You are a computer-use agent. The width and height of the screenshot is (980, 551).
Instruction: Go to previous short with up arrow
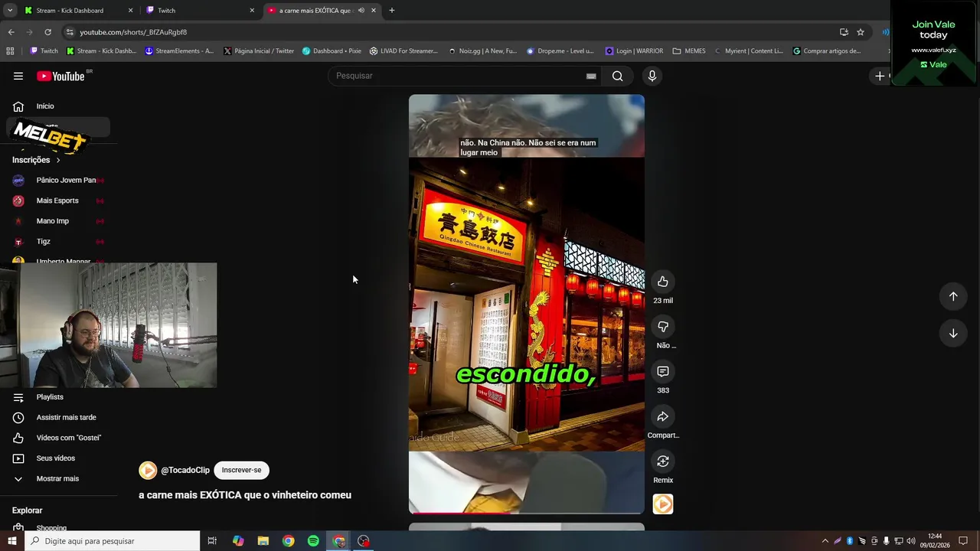(953, 296)
